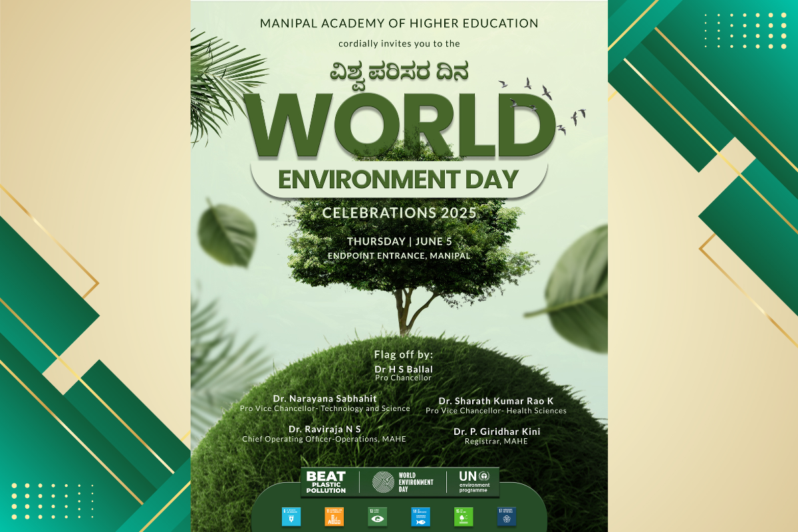Click the SDG 17 Partnerships icon

click(506, 516)
